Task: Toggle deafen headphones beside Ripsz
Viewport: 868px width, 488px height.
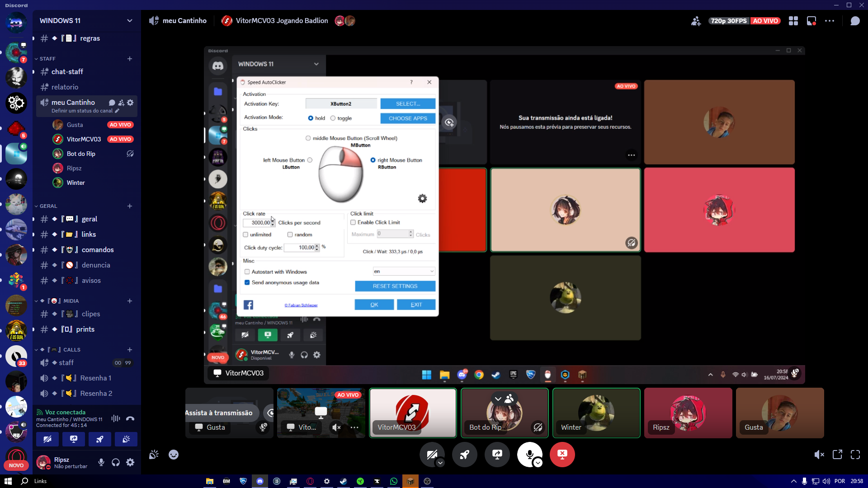Action: 116,462
